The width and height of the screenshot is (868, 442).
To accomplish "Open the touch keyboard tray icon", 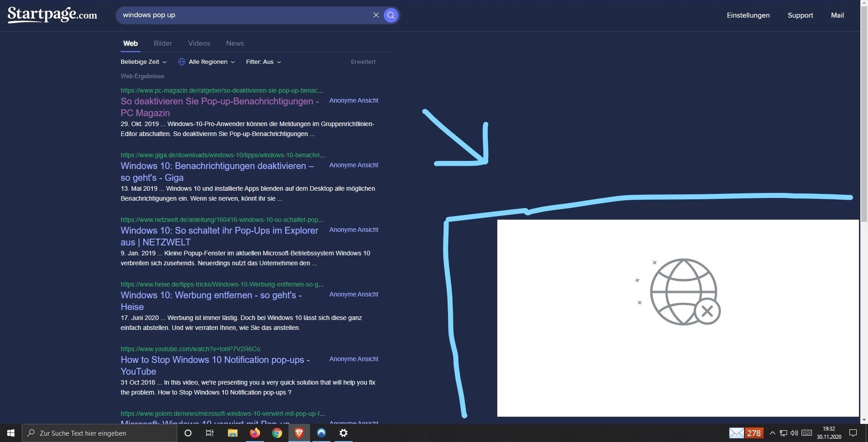I will coord(807,433).
